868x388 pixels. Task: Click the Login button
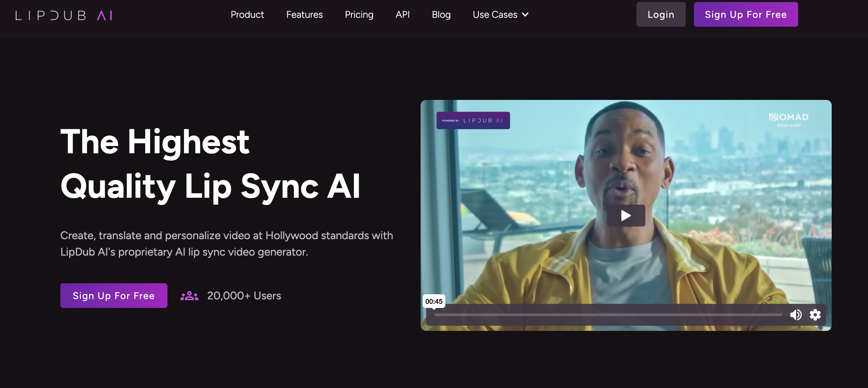[661, 15]
